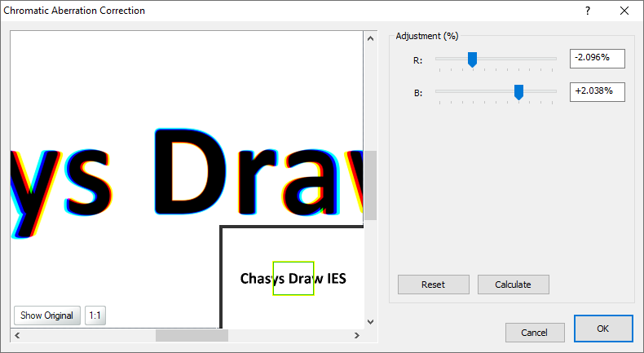Cancel the chromatic aberration correction

(x=535, y=333)
